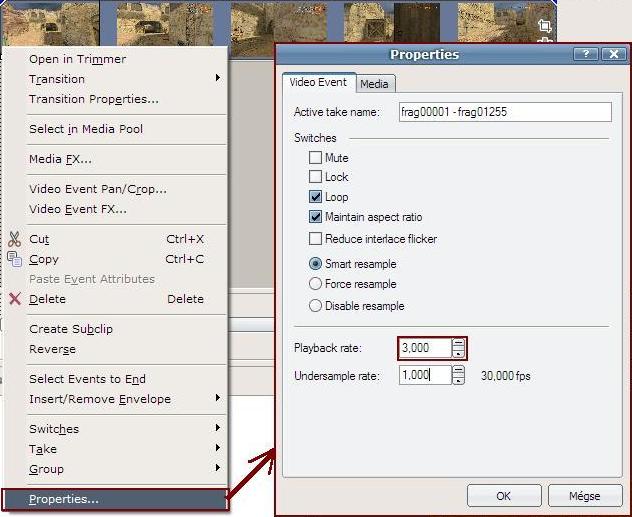Select Reverse from context menu
This screenshot has width=632, height=517.
point(52,349)
